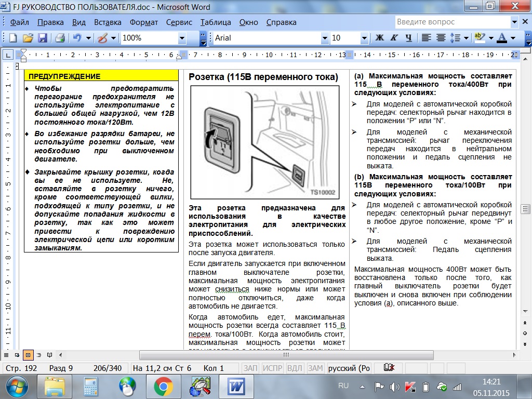Image resolution: width=532 pixels, height=399 pixels.
Task: Align text left in formatting toolbar
Action: (426, 38)
